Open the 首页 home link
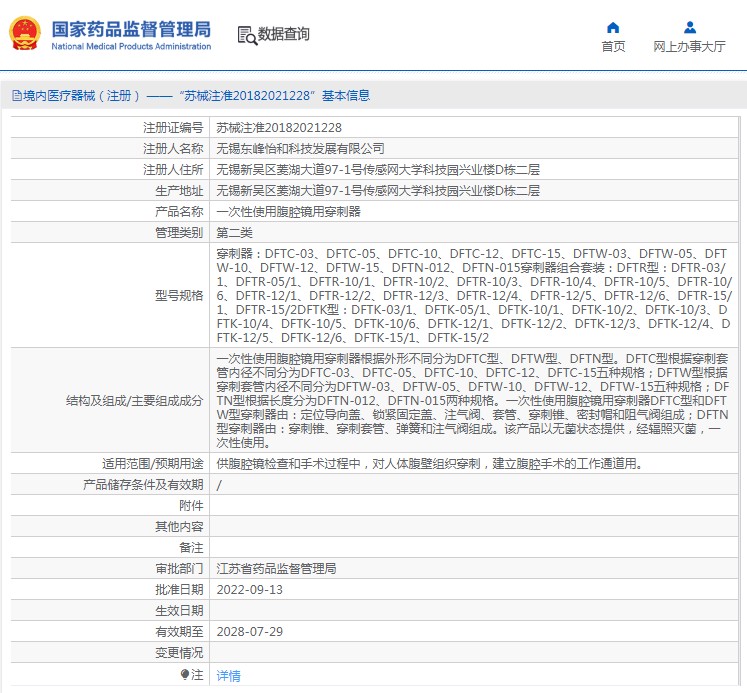The height and width of the screenshot is (693, 747). point(613,47)
